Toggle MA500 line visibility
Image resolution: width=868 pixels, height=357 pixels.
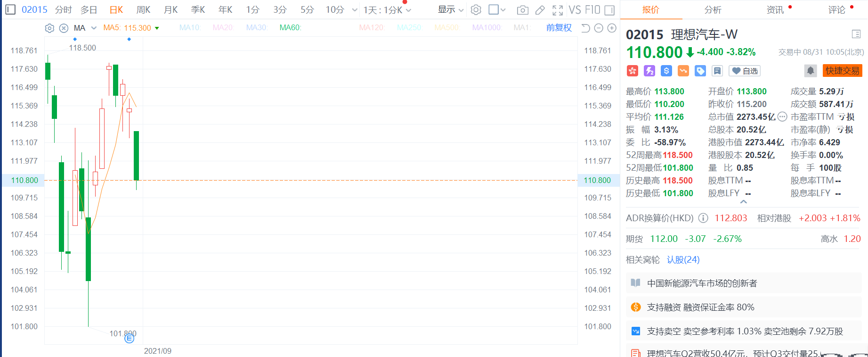447,28
